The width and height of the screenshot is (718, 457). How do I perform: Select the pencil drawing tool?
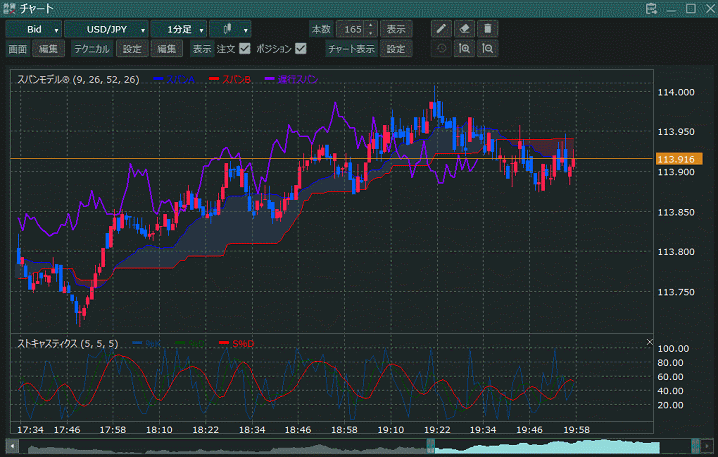pyautogui.click(x=443, y=29)
